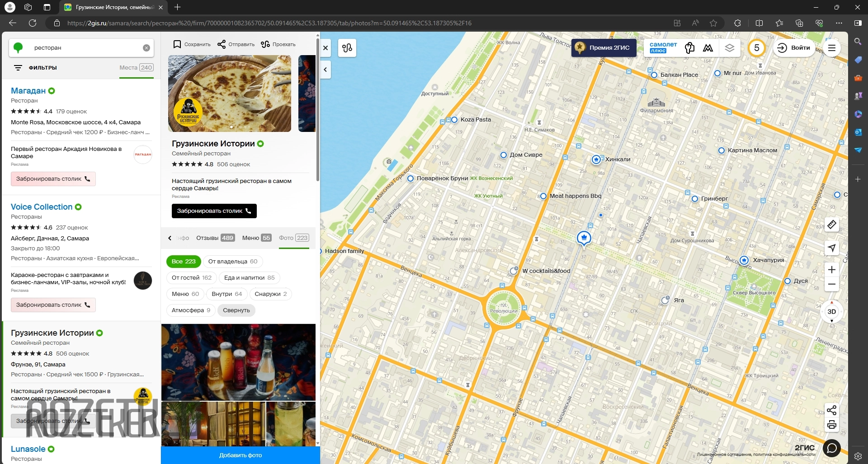The width and height of the screenshot is (868, 464).
Task: Select the Хачапурия map marker
Action: (x=744, y=260)
